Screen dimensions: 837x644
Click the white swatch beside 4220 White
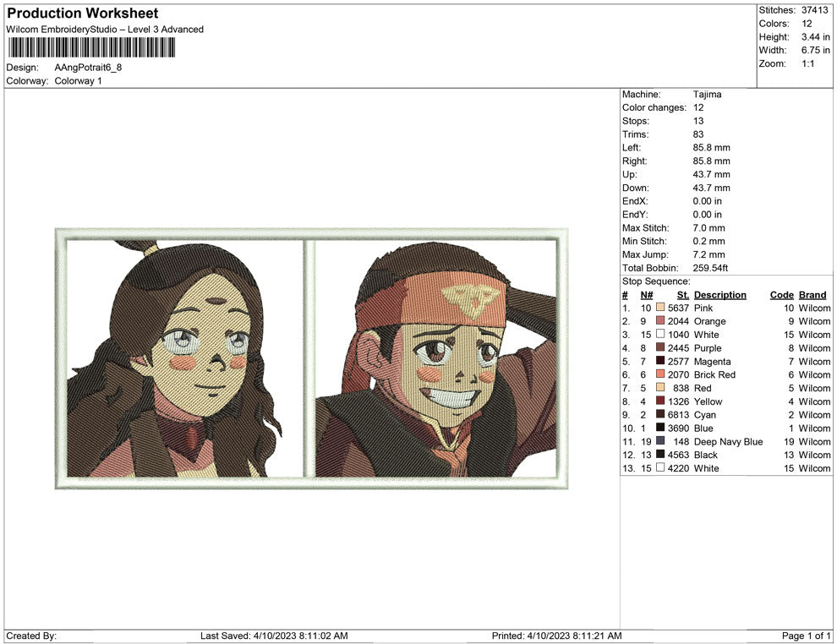(660, 467)
